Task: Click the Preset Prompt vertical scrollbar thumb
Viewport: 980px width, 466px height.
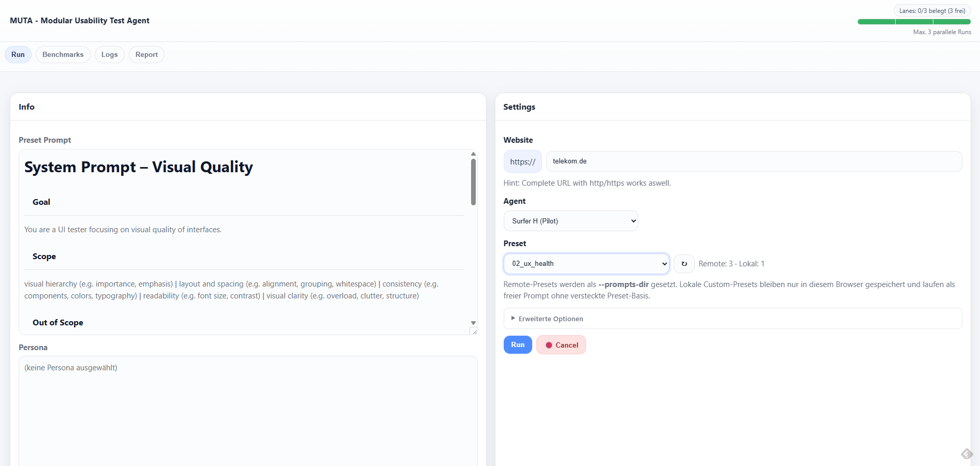Action: pyautogui.click(x=473, y=182)
